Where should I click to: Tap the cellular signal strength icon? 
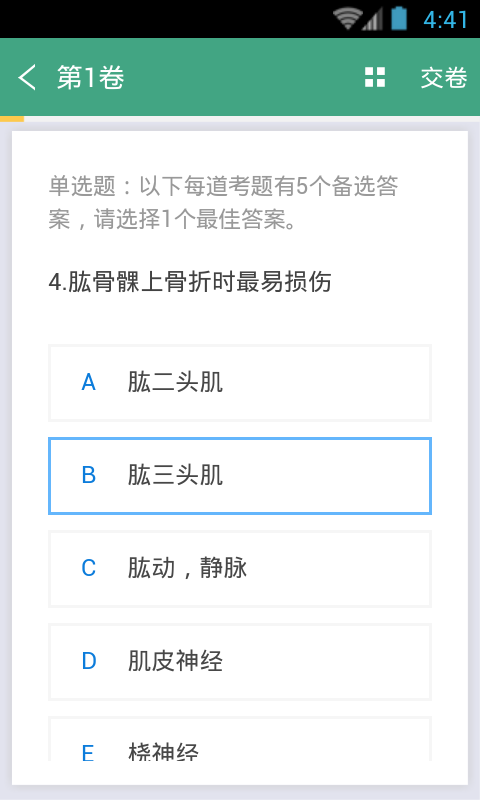pos(372,20)
